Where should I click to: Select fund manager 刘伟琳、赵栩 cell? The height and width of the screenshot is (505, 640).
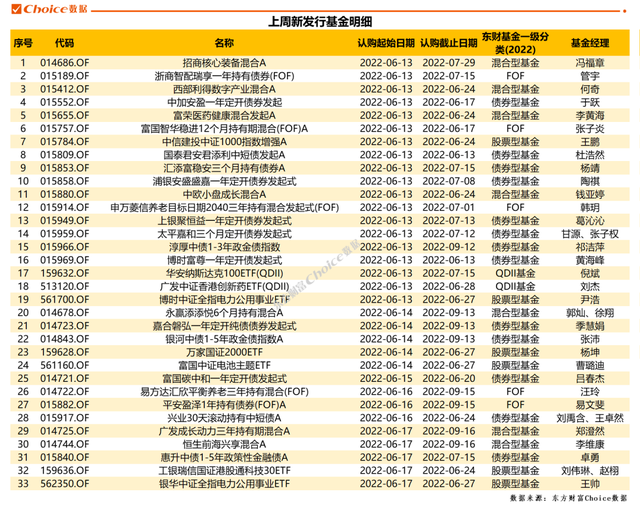(x=589, y=472)
